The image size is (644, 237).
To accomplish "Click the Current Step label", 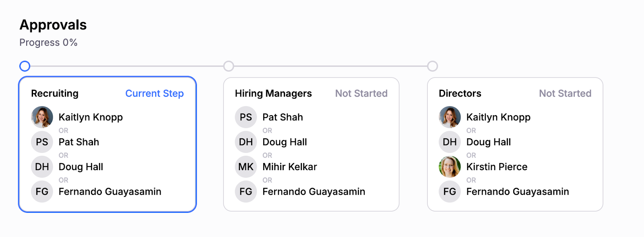I will (155, 93).
